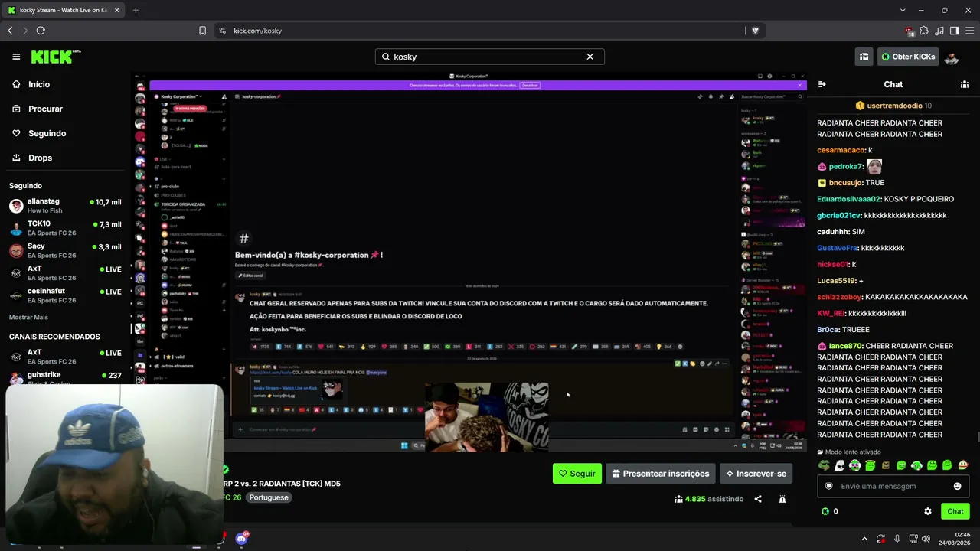Open Brave Shields lion icon
Screen dimensions: 980x551
(x=755, y=31)
